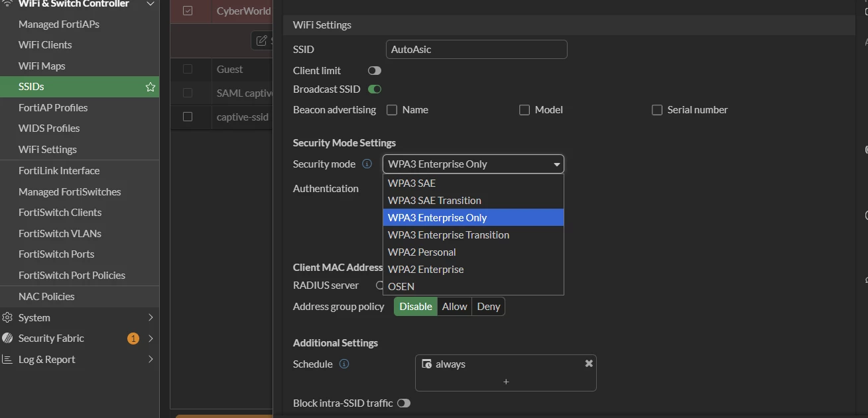Choose WPA3 SAE Transition option
Viewport: 868px width, 418px height.
473,200
